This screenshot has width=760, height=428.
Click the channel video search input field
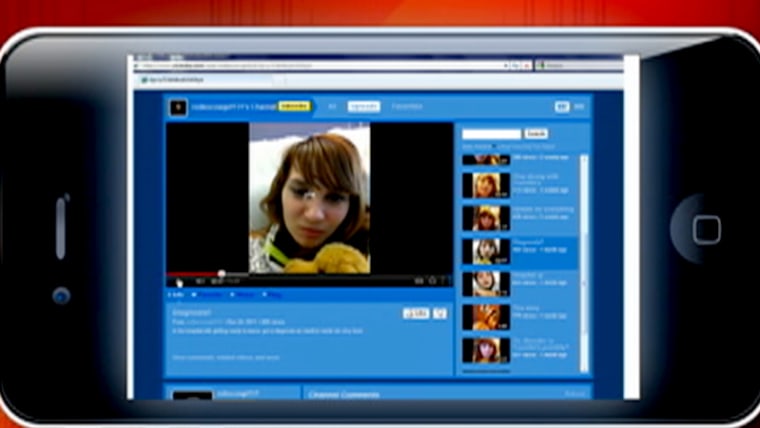click(x=491, y=133)
